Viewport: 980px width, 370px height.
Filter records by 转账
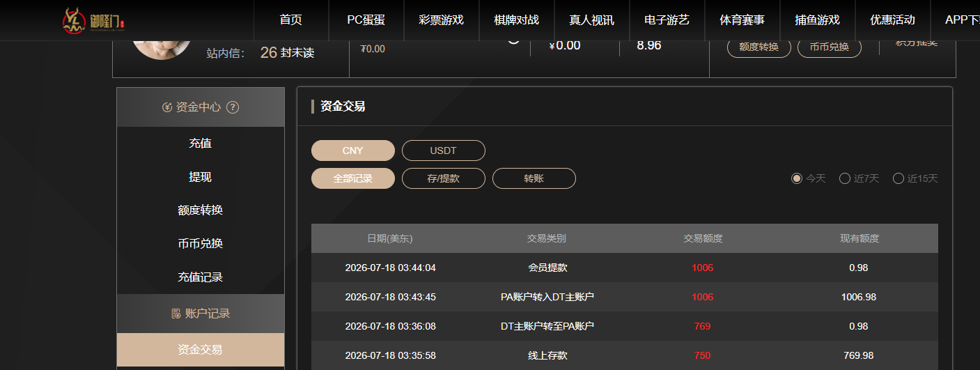pyautogui.click(x=534, y=178)
